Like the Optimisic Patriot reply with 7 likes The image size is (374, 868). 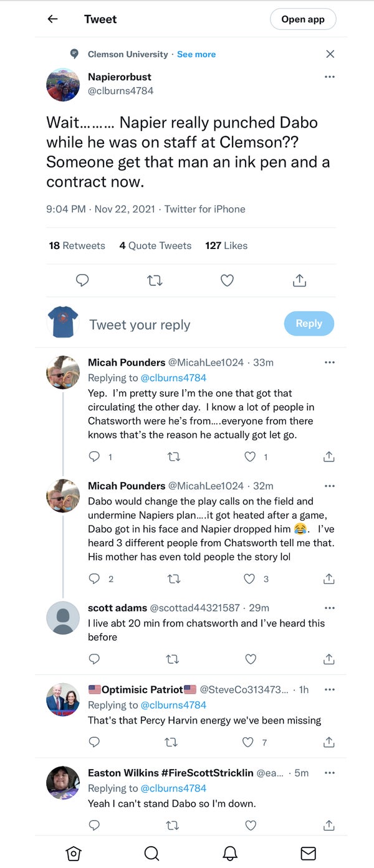click(249, 742)
